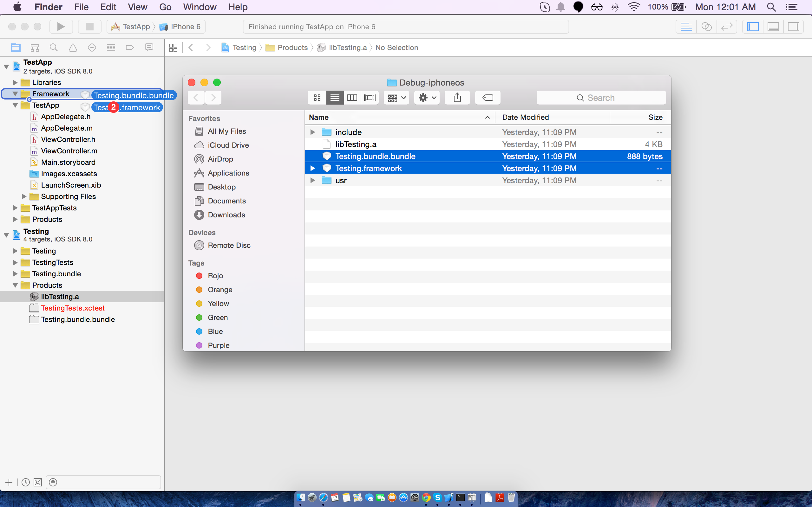Toggle the Xcode utilities pane visibility
Screen dimensions: 812x507
pyautogui.click(x=794, y=27)
